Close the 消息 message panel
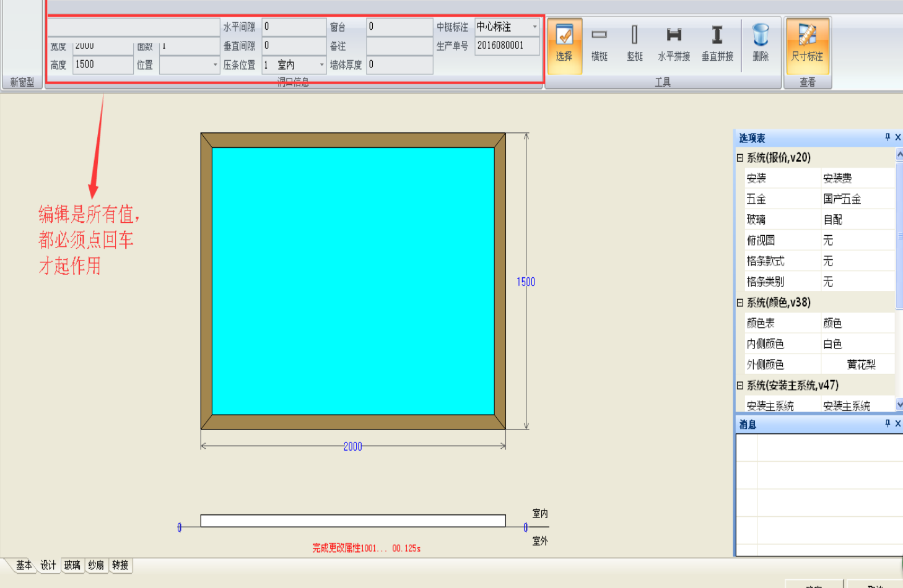Image resolution: width=903 pixels, height=588 pixels. 898,423
